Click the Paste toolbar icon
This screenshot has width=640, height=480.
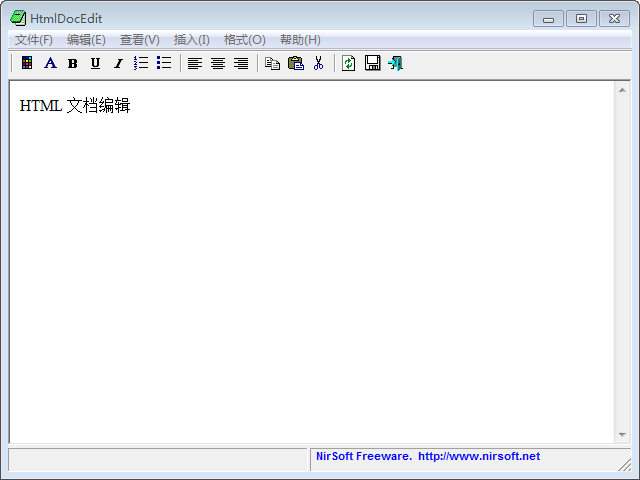[x=295, y=63]
